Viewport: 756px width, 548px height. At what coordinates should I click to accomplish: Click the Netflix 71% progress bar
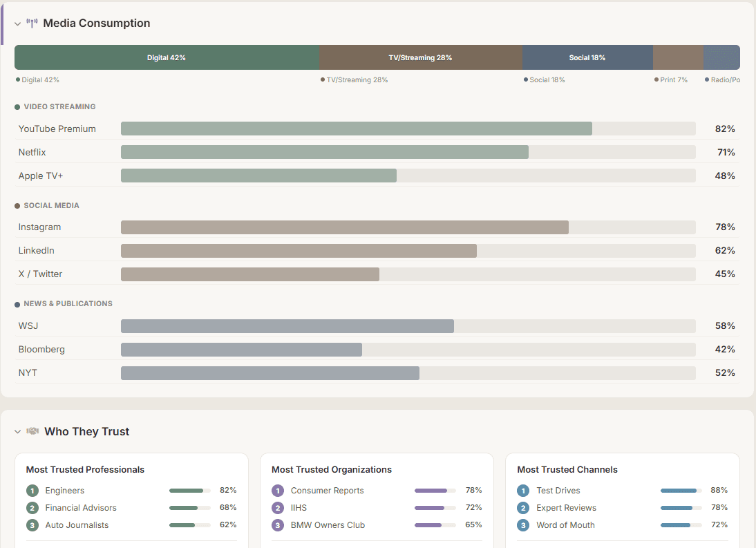coord(408,152)
